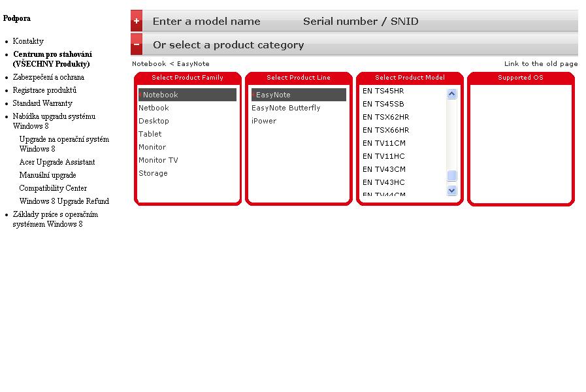
Task: Choose model EN TSX66HR
Action: point(385,130)
